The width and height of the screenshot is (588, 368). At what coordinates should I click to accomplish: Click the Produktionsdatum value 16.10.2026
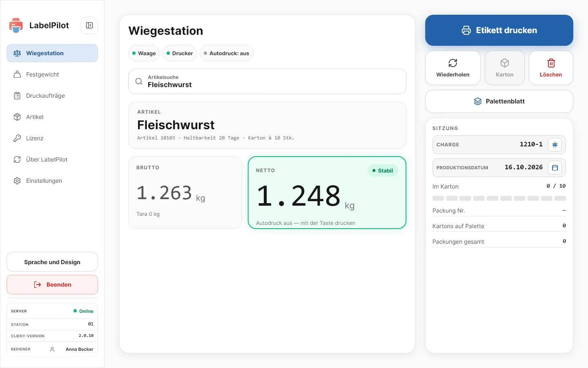(x=523, y=167)
